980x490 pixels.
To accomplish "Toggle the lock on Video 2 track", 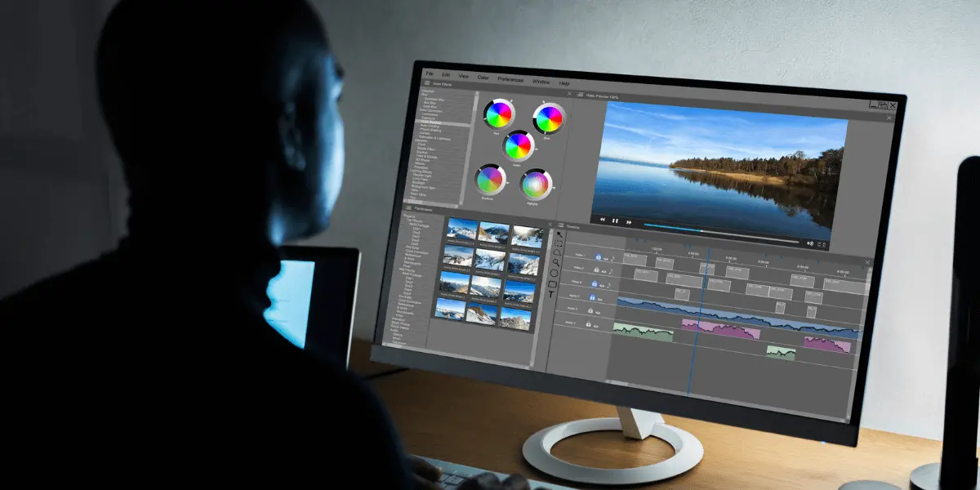I will tap(596, 269).
